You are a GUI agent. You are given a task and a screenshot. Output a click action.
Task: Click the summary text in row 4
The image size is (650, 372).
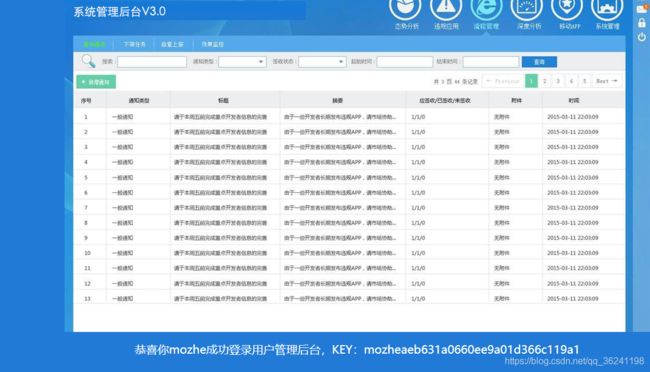click(x=340, y=162)
